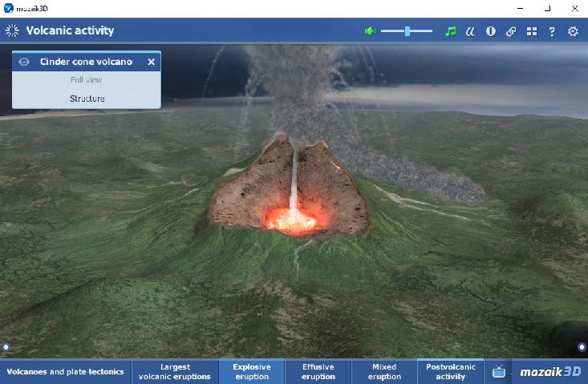Close the Cinder cone volcano panel
Screen dimensions: 588x384
point(151,62)
